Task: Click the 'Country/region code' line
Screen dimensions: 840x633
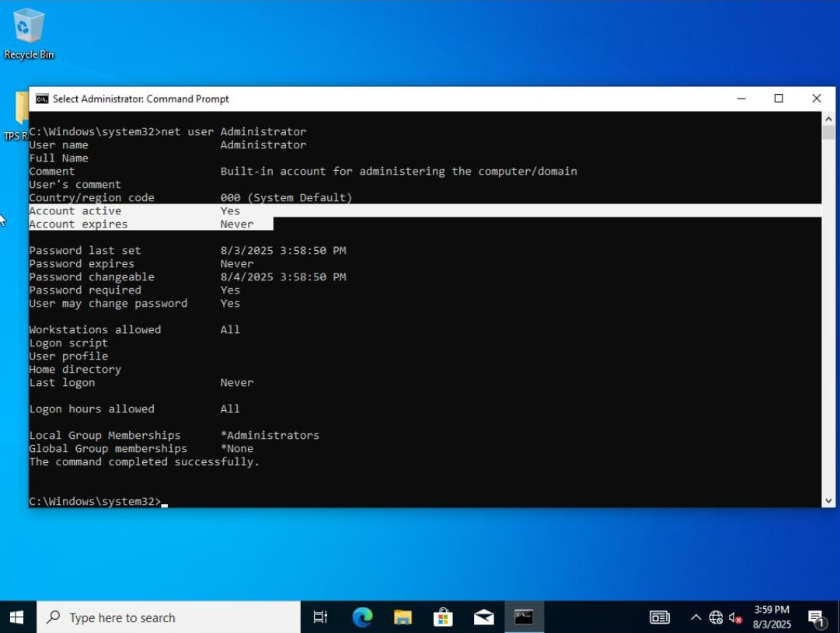Action: click(x=190, y=197)
